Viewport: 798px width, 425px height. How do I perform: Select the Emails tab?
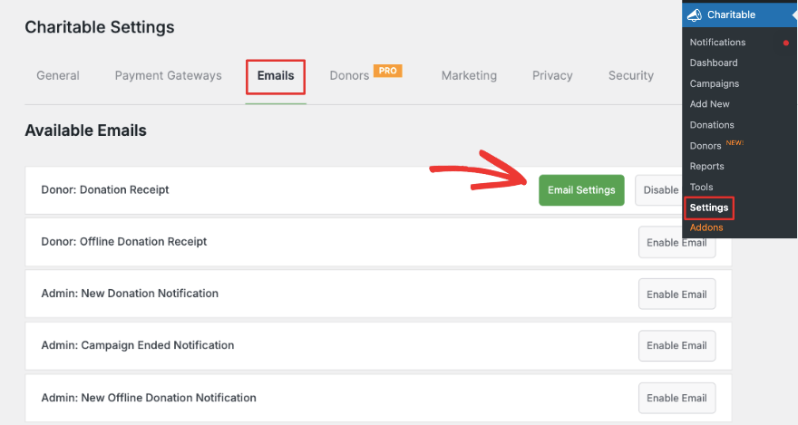click(275, 76)
